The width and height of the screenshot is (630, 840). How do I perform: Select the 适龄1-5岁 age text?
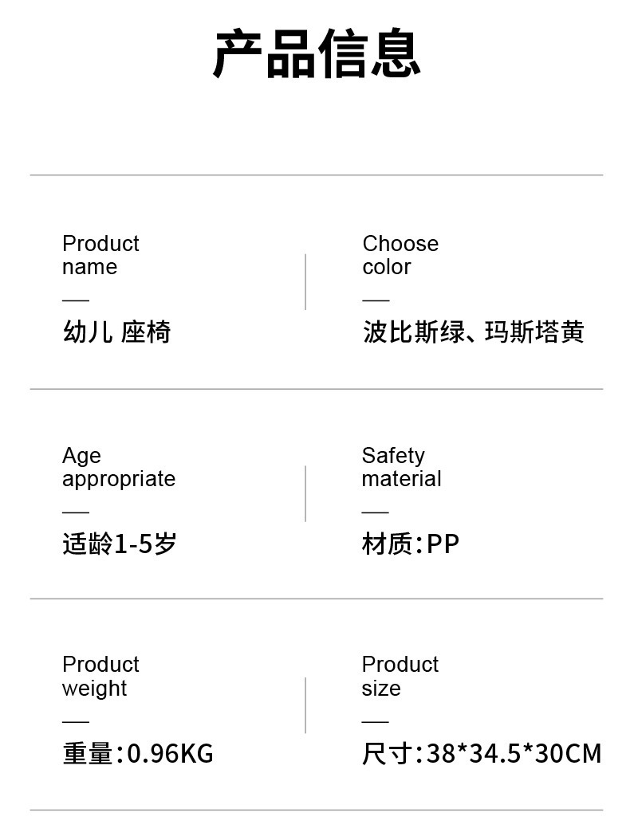[x=120, y=544]
